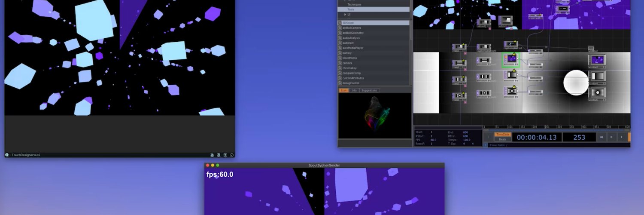Select camera in the palette list
Image resolution: width=644 pixels, height=215 pixels.
373,63
